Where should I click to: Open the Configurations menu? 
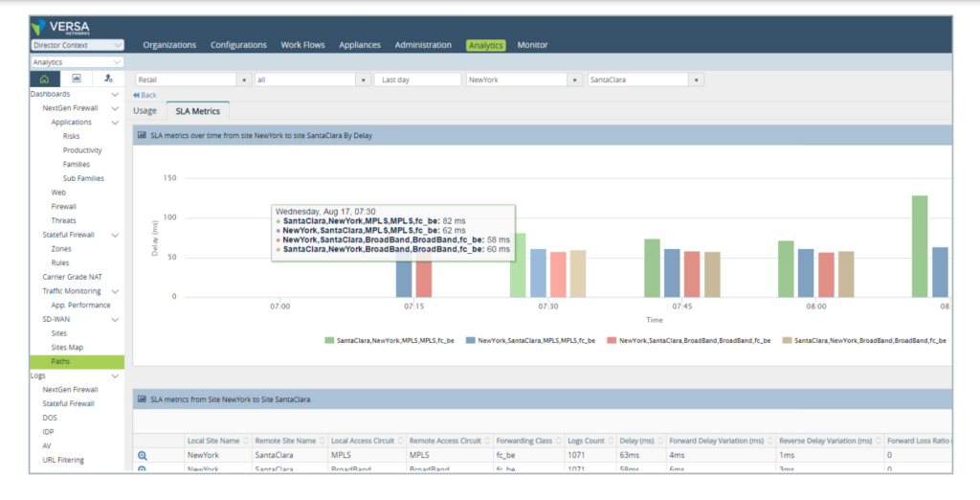[x=238, y=45]
